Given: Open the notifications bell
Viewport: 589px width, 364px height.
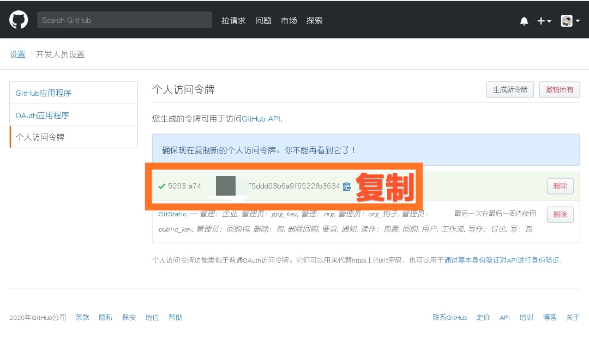Looking at the screenshot, I should [524, 21].
